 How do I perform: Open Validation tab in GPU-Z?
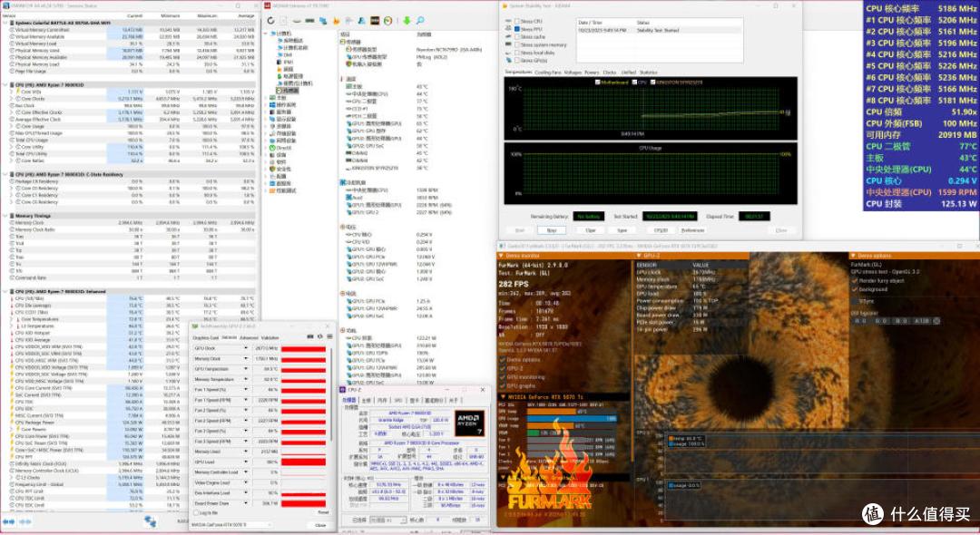point(270,337)
